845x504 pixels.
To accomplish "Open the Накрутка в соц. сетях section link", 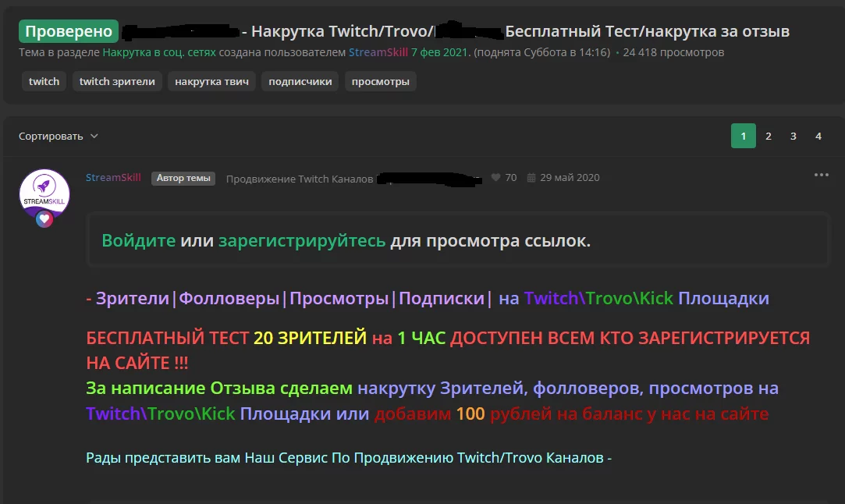I will pyautogui.click(x=159, y=52).
